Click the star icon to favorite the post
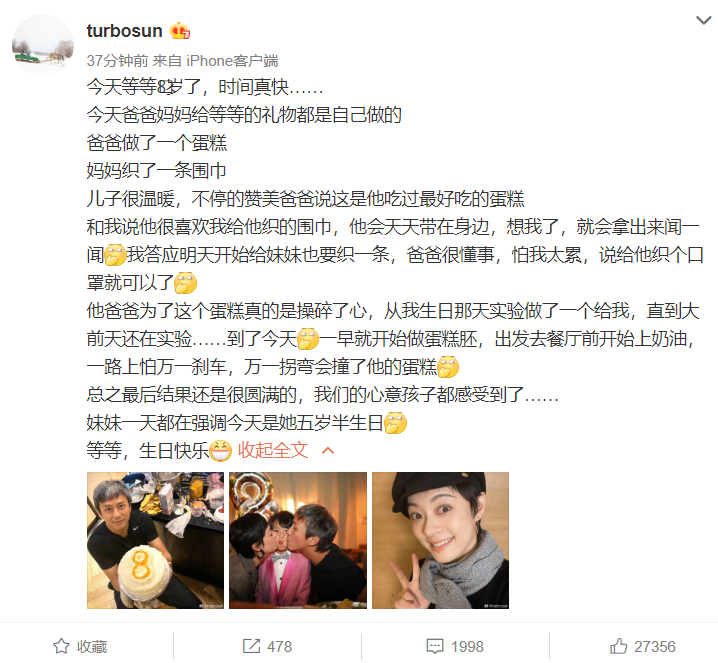718x663 pixels. [x=61, y=646]
